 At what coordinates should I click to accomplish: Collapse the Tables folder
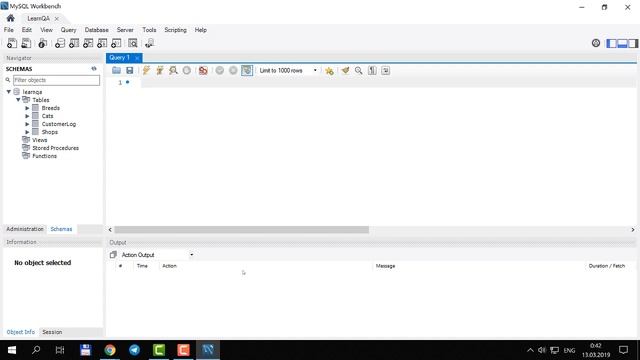pyautogui.click(x=18, y=100)
